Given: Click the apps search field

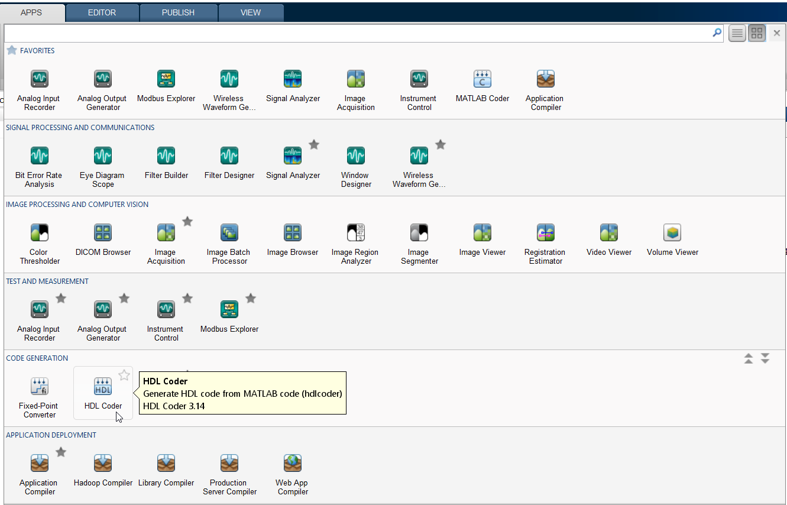Looking at the screenshot, I should point(358,33).
